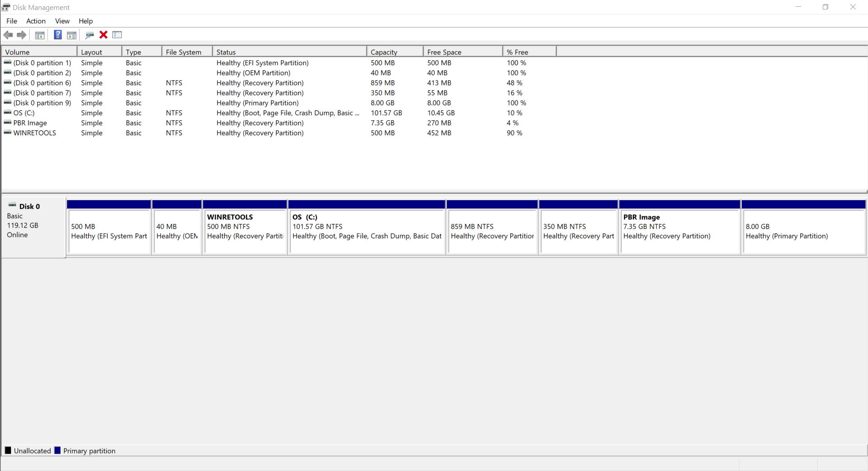Restore down the Disk Management window

pos(826,7)
